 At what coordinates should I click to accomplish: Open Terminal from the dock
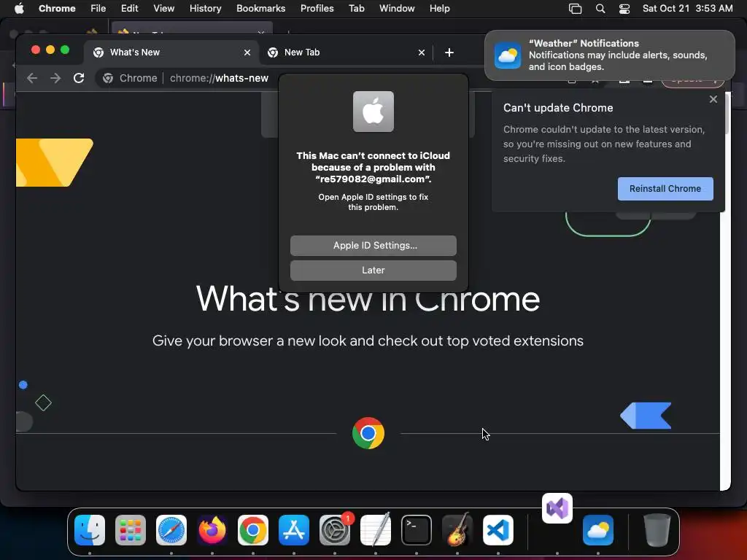pyautogui.click(x=417, y=530)
